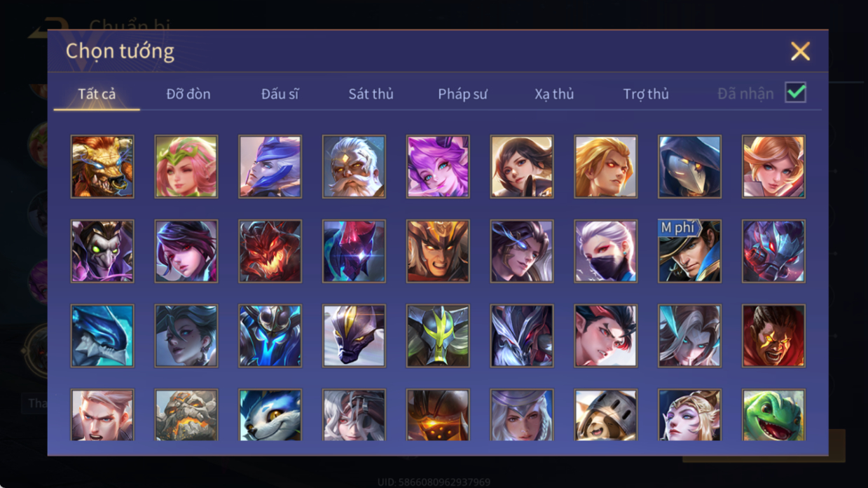Select the green chameleon hero portrait
868x488 pixels.
773,415
